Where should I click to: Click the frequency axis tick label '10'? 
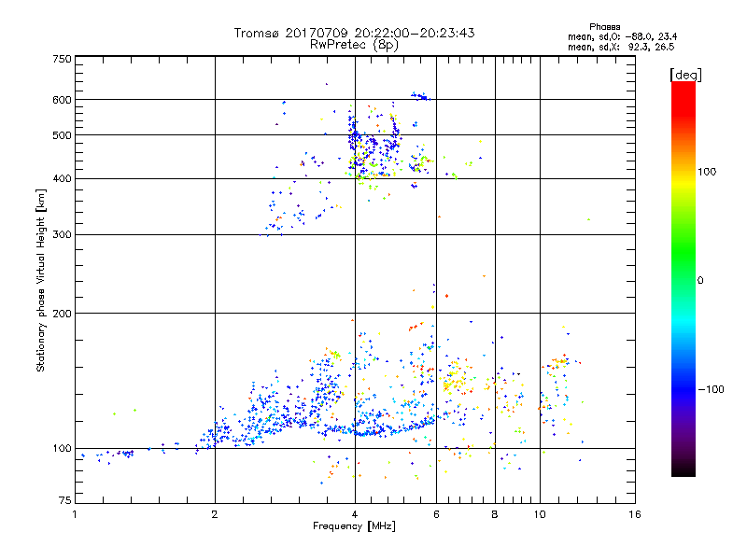540,514
